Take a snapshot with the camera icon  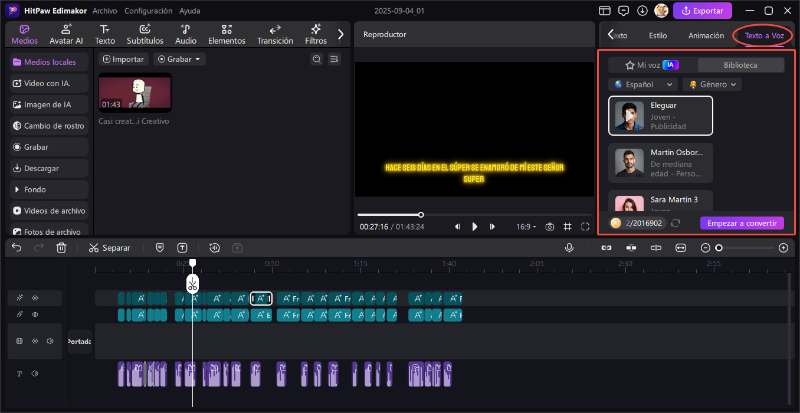click(x=549, y=227)
